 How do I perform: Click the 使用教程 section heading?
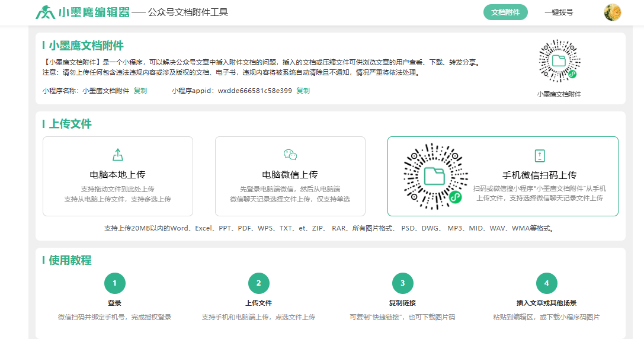click(71, 260)
